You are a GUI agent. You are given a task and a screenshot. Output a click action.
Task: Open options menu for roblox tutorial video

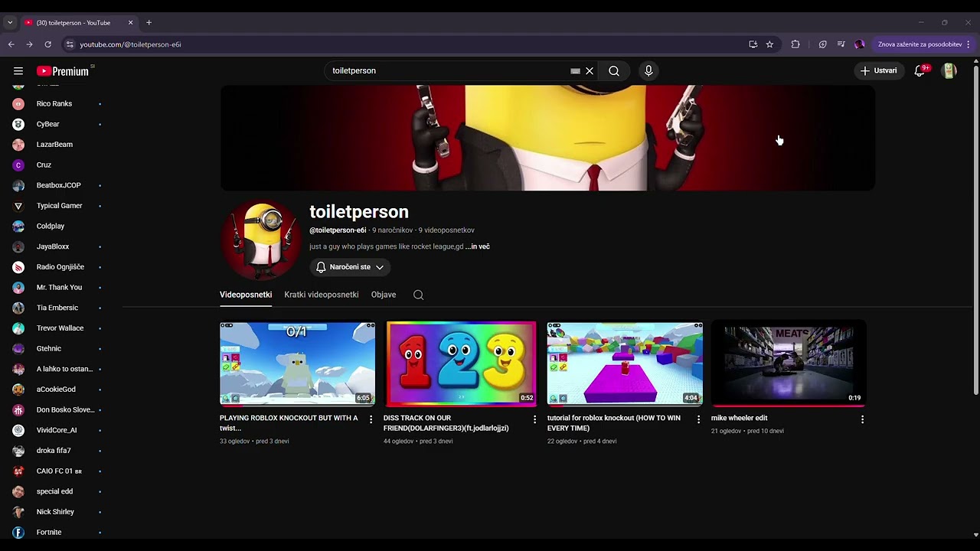point(698,419)
